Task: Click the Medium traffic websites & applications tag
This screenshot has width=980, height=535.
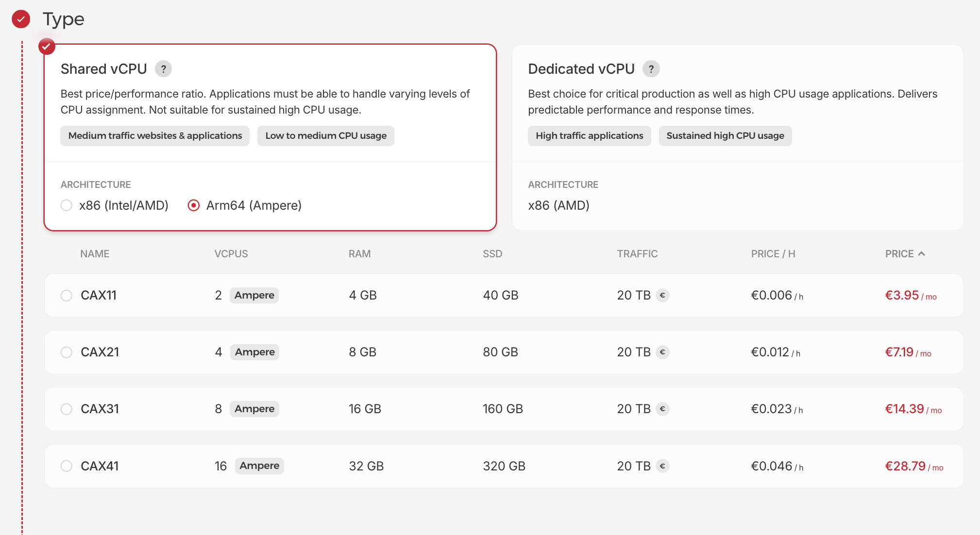Action: coord(154,136)
